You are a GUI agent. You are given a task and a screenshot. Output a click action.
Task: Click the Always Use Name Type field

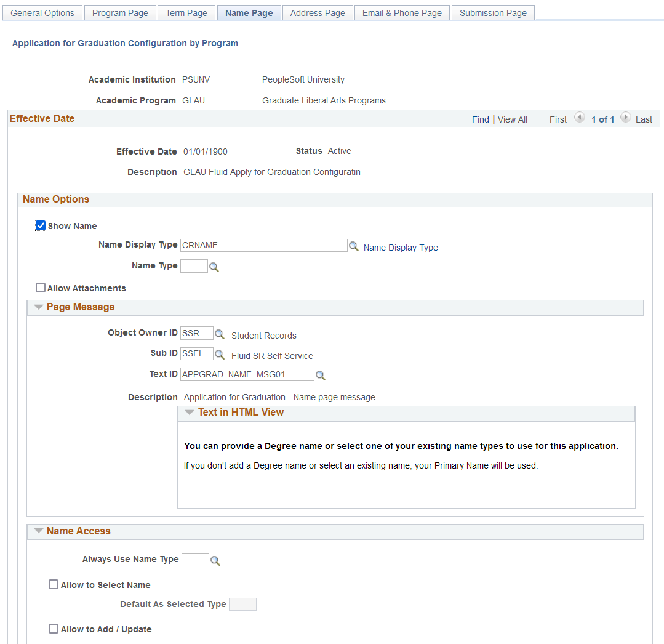195,560
